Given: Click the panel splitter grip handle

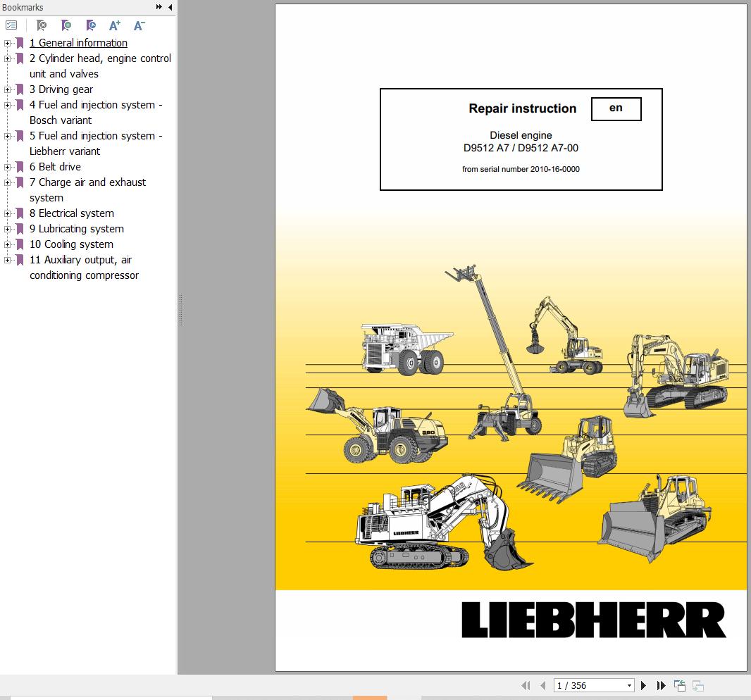Looking at the screenshot, I should coord(180,311).
